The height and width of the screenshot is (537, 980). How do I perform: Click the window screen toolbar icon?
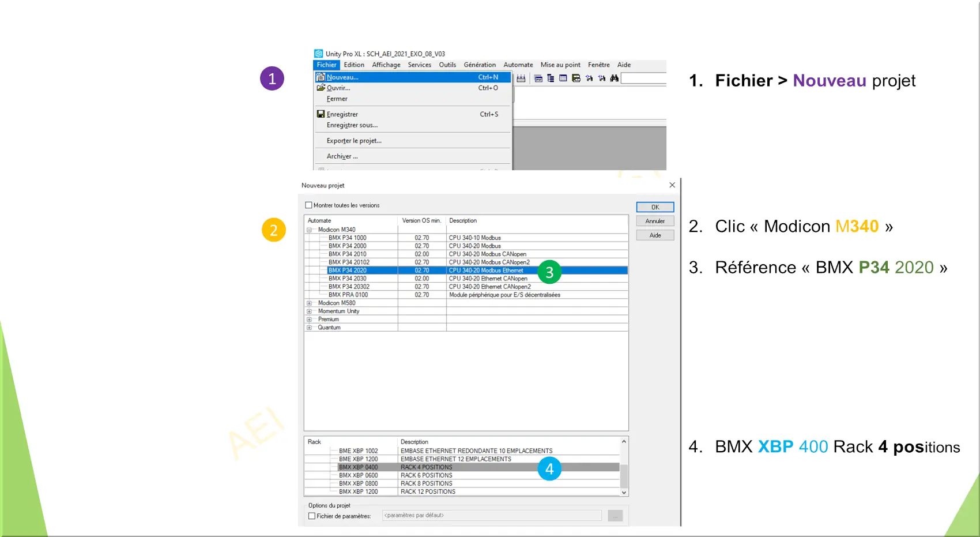click(x=538, y=78)
